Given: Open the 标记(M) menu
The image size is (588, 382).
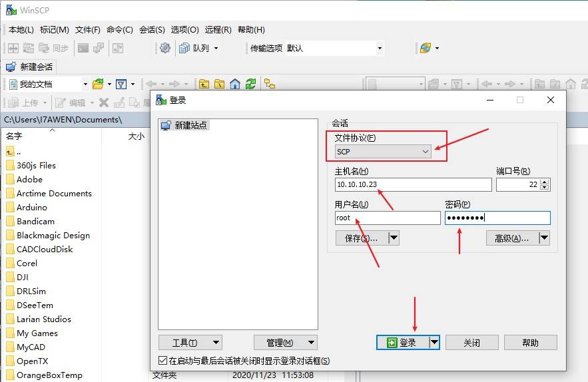Looking at the screenshot, I should (x=55, y=30).
